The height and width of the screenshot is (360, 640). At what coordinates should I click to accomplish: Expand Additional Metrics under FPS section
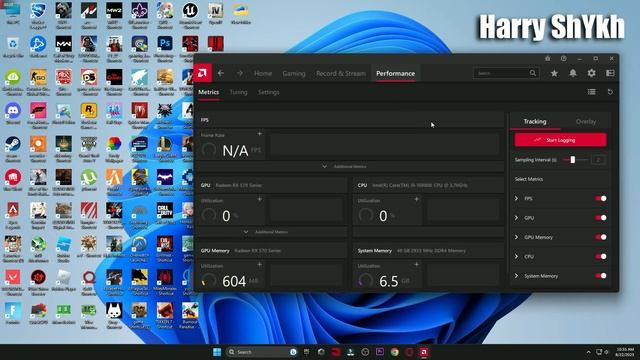(x=350, y=167)
